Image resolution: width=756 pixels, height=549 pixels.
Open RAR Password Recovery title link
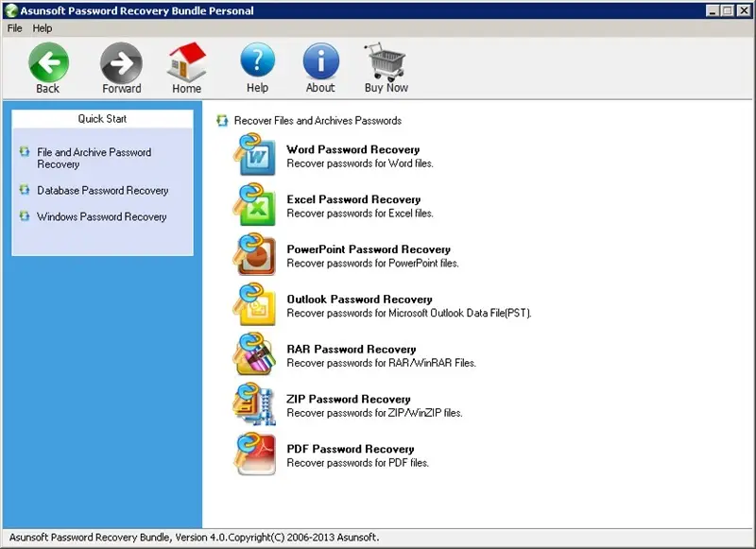pyautogui.click(x=352, y=349)
